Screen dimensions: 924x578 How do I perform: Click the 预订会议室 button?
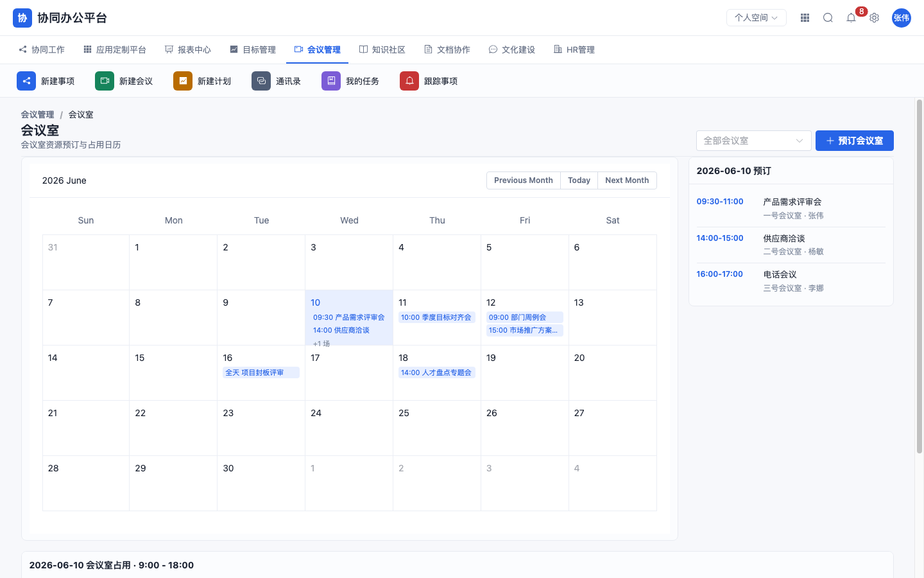855,141
